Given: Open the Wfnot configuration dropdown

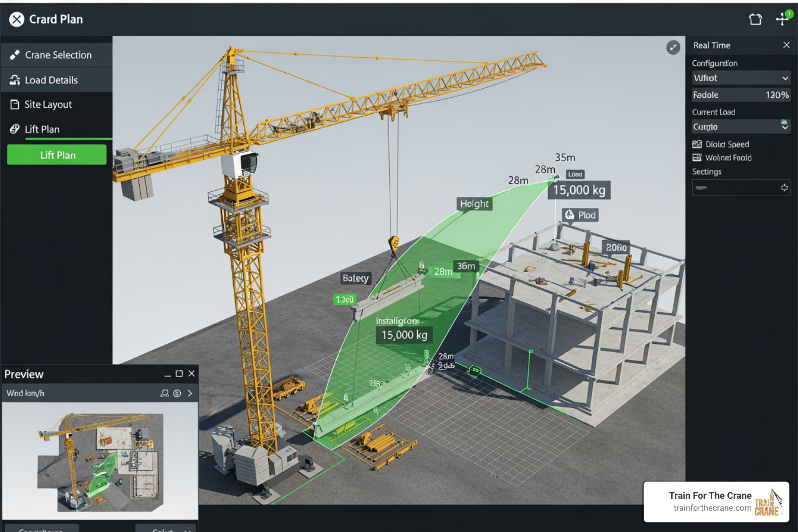Looking at the screenshot, I should (740, 77).
